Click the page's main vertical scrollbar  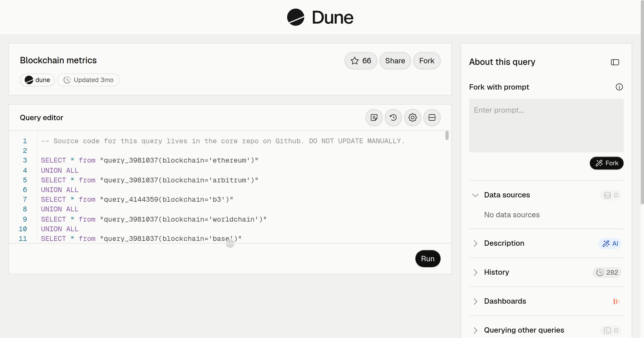pos(642,102)
